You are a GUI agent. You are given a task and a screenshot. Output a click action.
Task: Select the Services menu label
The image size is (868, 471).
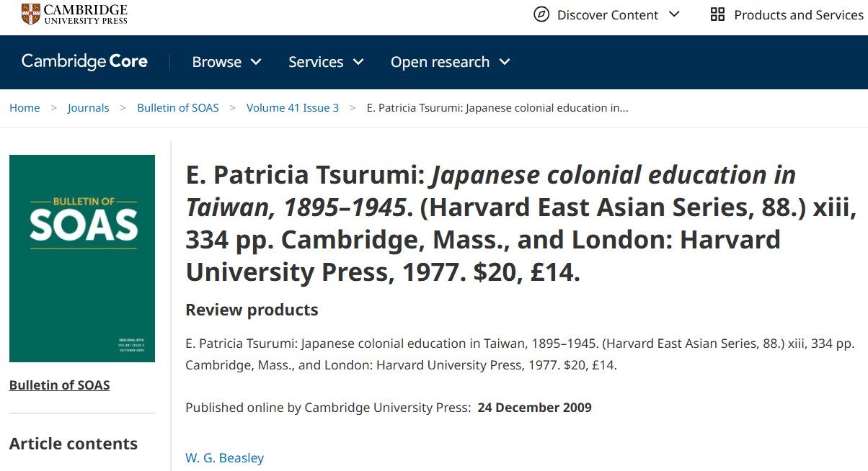(316, 63)
